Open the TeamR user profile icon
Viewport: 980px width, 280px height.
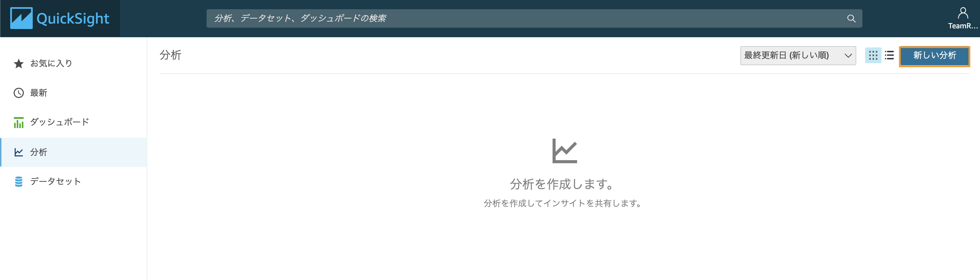[x=963, y=13]
